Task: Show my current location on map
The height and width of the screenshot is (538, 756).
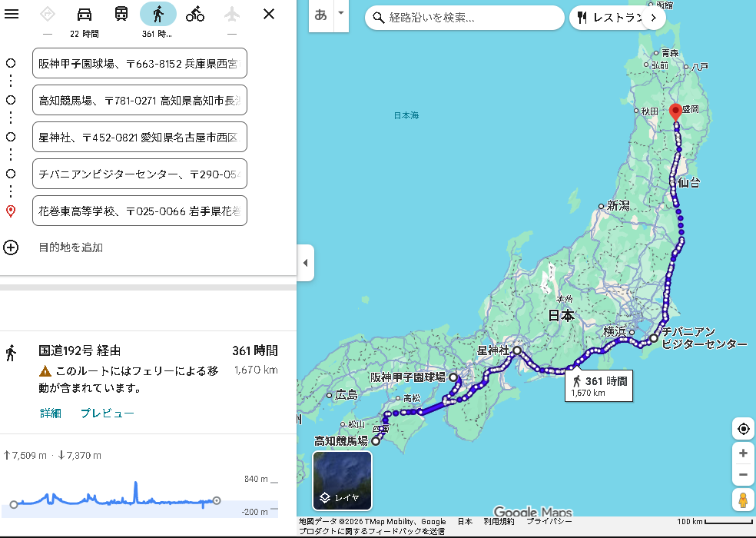Action: point(742,429)
